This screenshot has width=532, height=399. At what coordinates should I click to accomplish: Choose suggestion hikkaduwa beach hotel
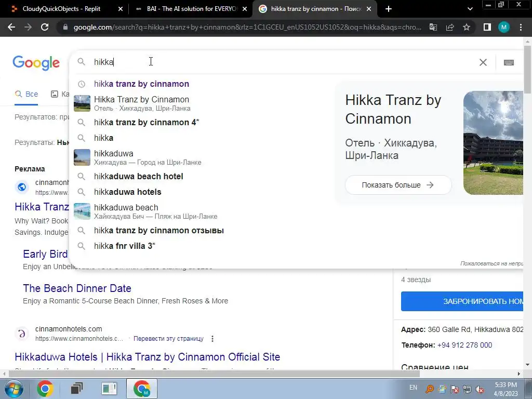138,177
